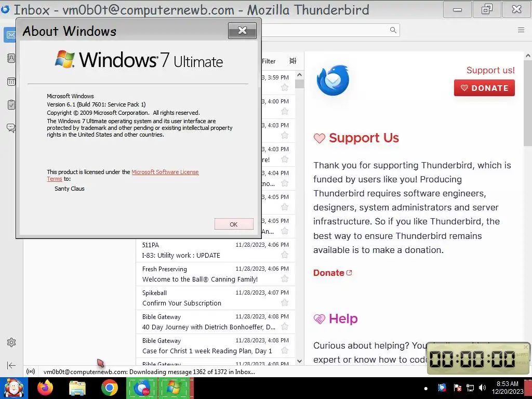Image resolution: width=532 pixels, height=399 pixels.
Task: Open Case for Christ 1 week Reading Plan email
Action: [216, 345]
